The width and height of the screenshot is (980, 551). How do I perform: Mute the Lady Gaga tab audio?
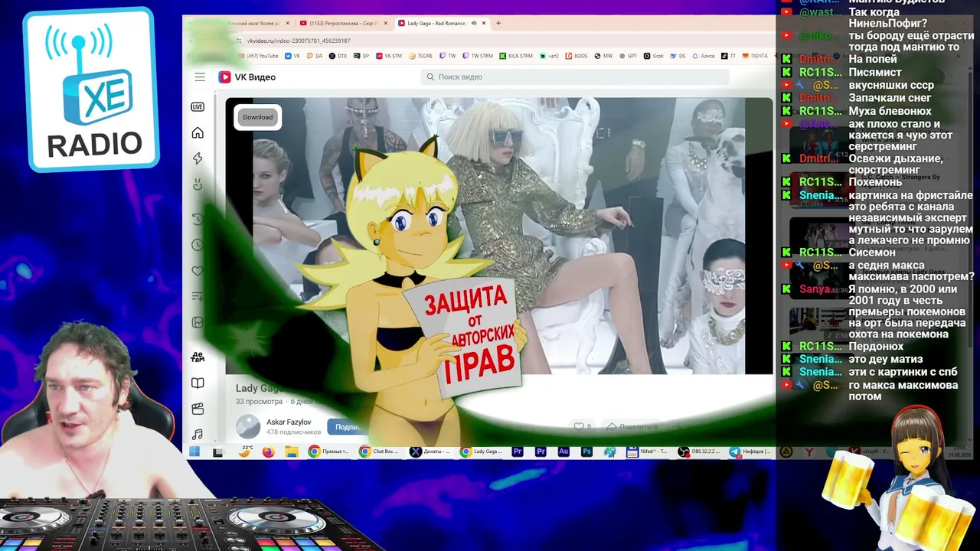[x=474, y=23]
